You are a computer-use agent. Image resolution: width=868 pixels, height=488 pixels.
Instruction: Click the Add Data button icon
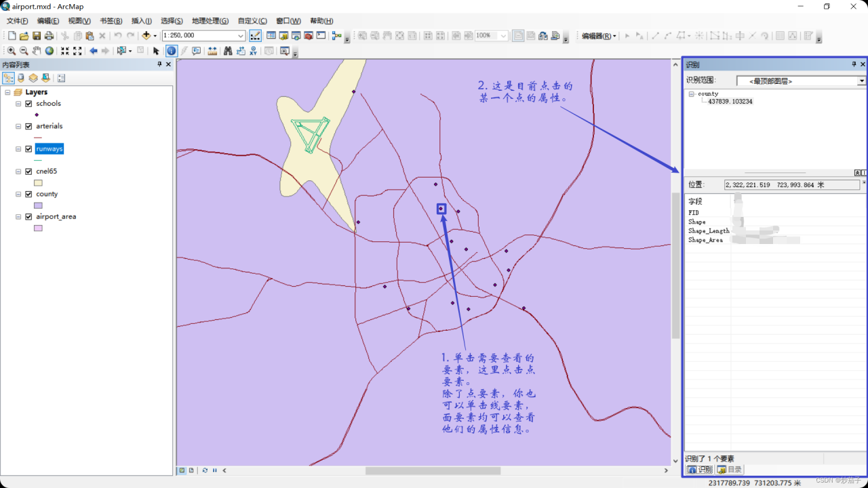pos(146,36)
